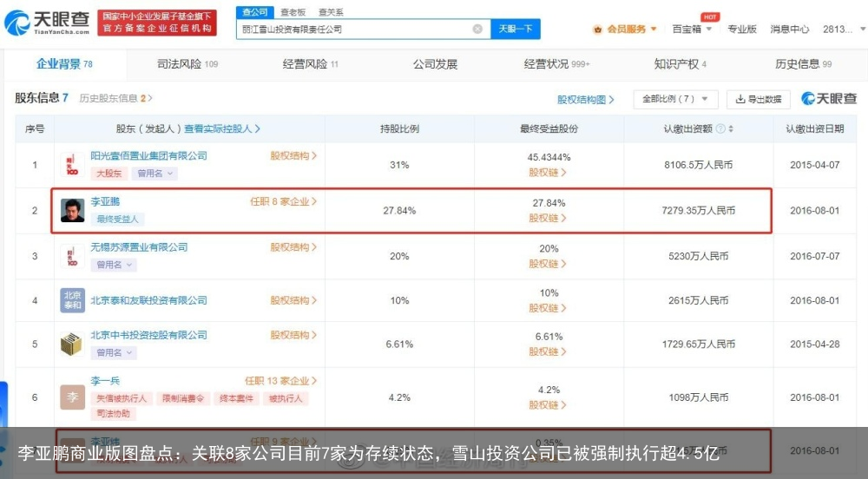This screenshot has height=479, width=868.
Task: Click the 北京泰和 logo icon
Action: [72, 300]
